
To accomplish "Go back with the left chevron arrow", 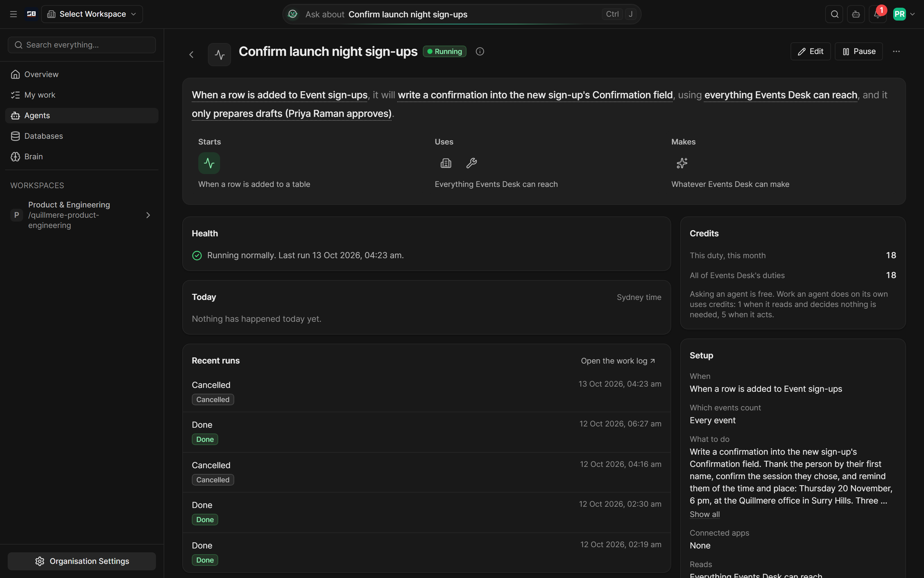I will click(x=191, y=55).
